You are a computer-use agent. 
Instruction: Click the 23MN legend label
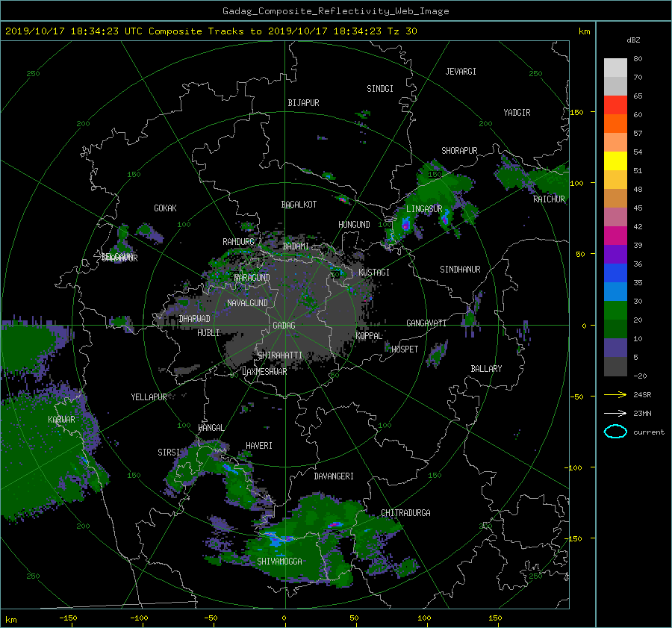click(642, 413)
